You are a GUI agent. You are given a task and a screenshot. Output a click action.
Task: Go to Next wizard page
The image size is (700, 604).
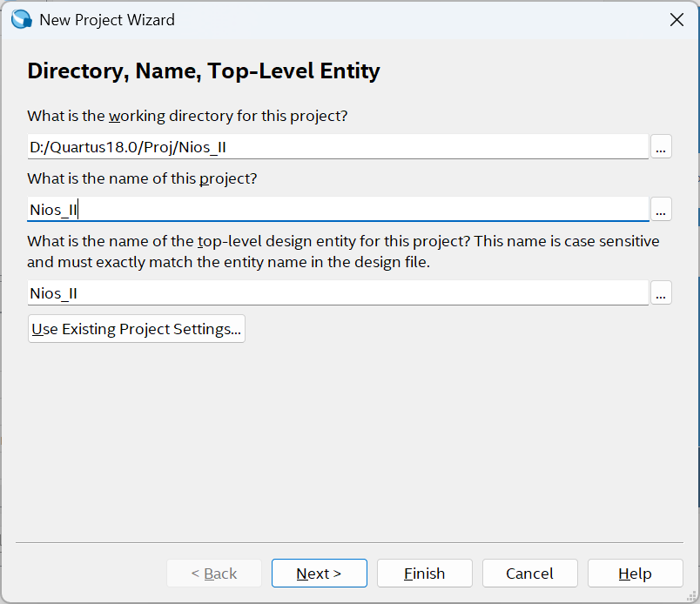320,574
